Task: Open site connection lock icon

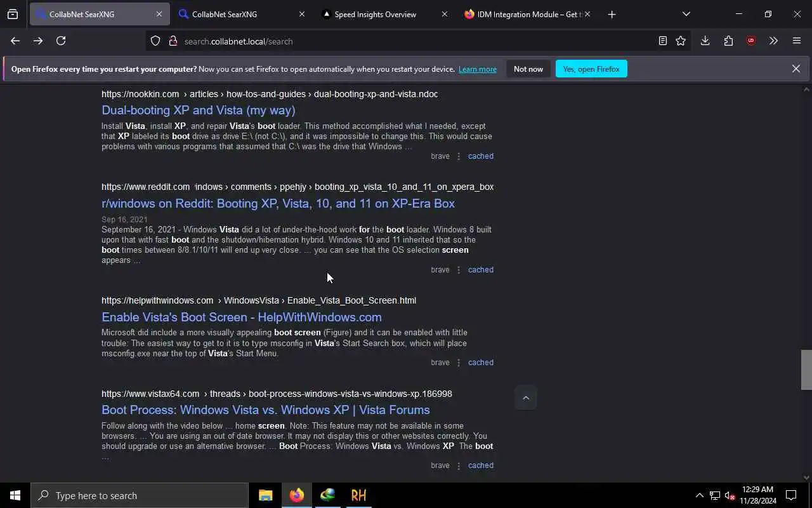Action: click(x=173, y=41)
